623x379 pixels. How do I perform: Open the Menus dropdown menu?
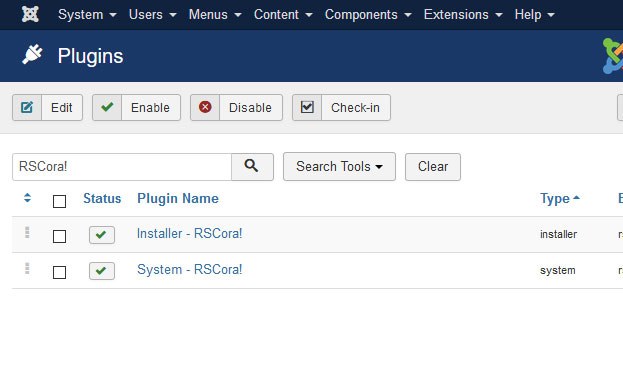tap(215, 15)
